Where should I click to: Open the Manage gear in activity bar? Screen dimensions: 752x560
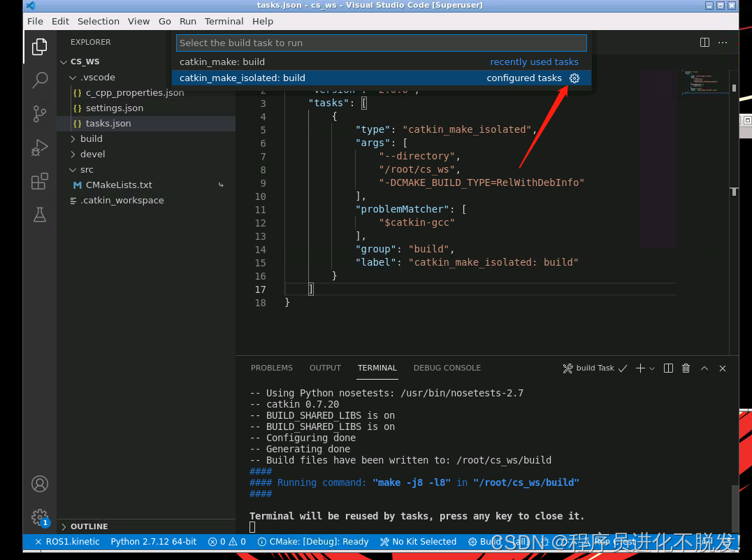[39, 517]
